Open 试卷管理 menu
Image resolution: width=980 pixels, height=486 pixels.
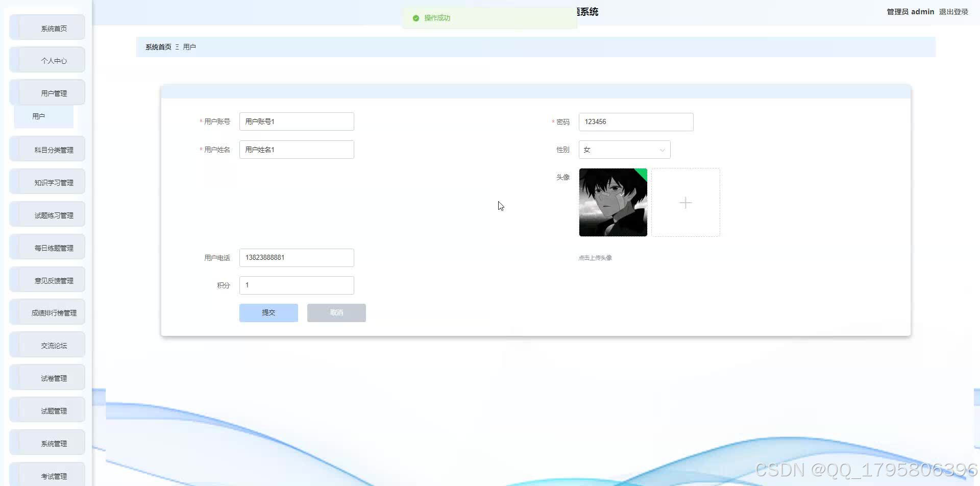[x=47, y=378]
